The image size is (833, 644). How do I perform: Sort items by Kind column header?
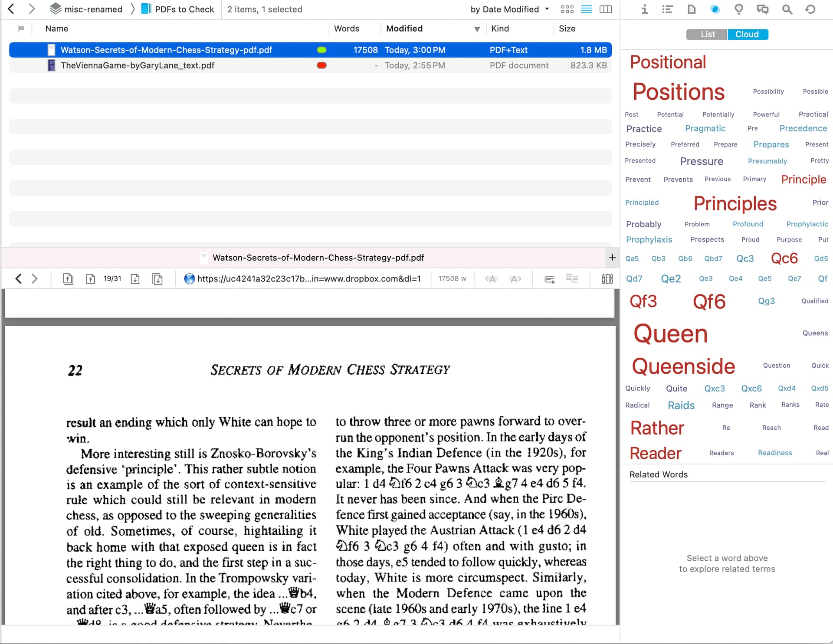pos(500,29)
